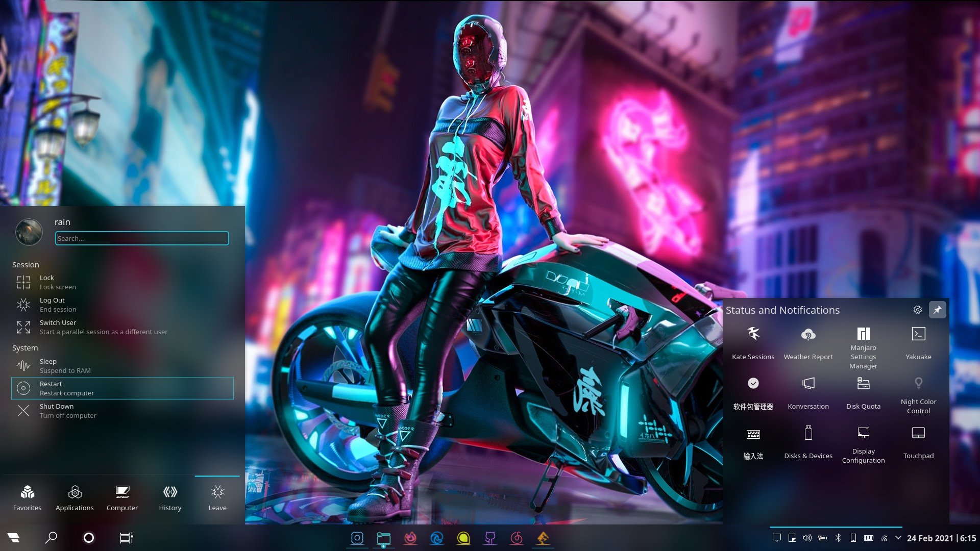Select Shut Down under System
The height and width of the screenshot is (551, 980).
pyautogui.click(x=122, y=411)
